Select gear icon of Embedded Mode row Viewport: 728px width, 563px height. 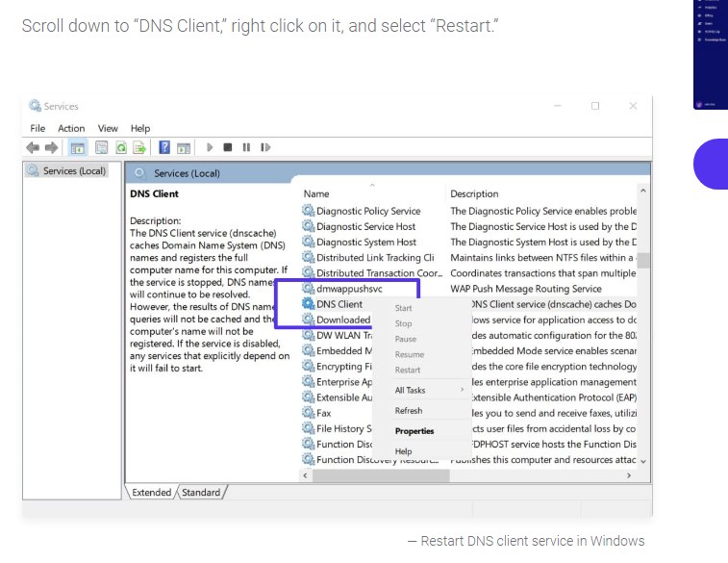pyautogui.click(x=309, y=350)
